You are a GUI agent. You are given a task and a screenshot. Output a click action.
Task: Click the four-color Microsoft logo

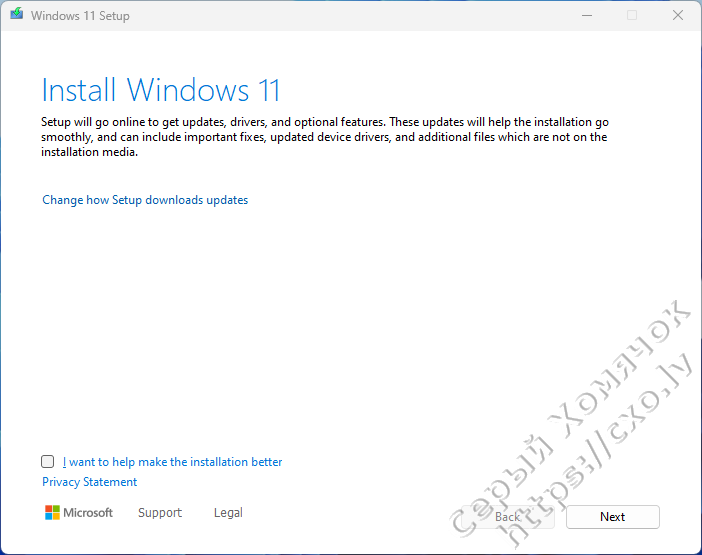click(x=52, y=513)
